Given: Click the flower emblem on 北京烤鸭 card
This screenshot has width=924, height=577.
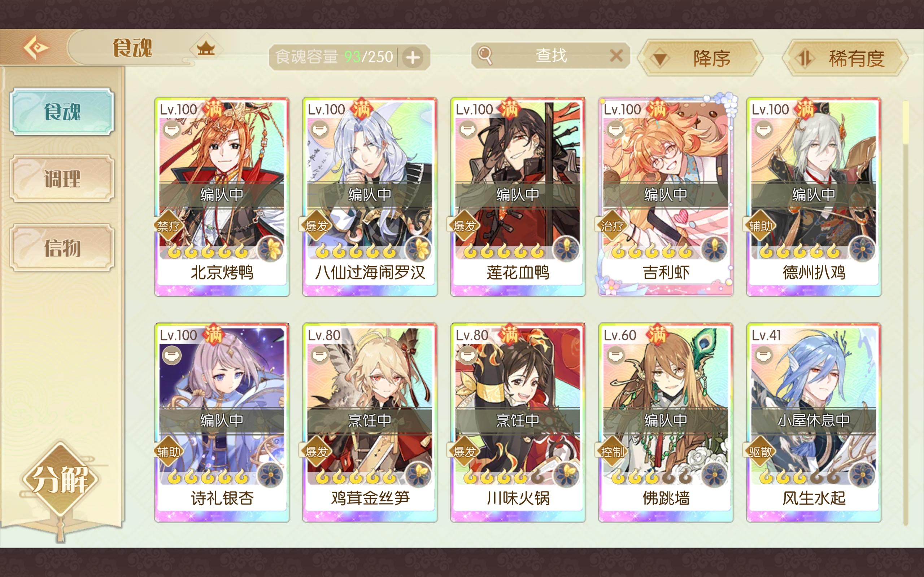Looking at the screenshot, I should [270, 249].
